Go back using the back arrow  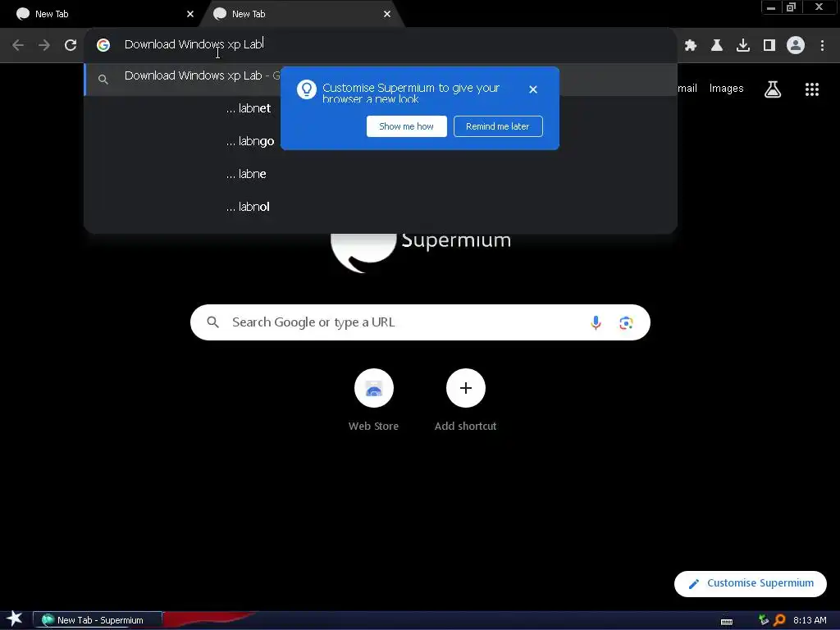tap(18, 45)
